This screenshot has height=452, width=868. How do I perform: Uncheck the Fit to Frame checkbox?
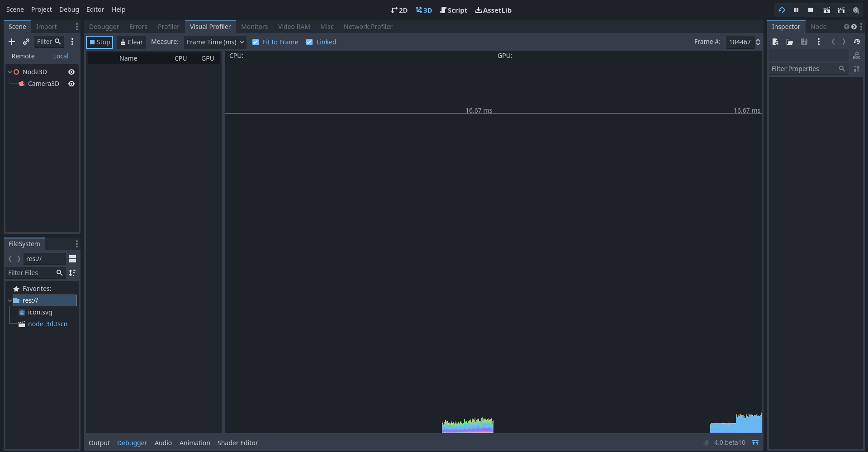256,42
